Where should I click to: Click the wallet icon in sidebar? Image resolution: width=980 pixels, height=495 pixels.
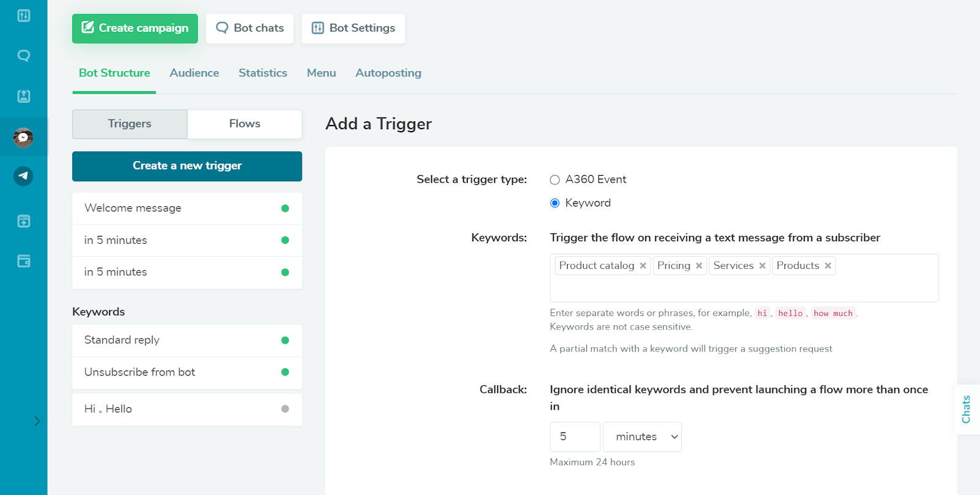(x=24, y=262)
